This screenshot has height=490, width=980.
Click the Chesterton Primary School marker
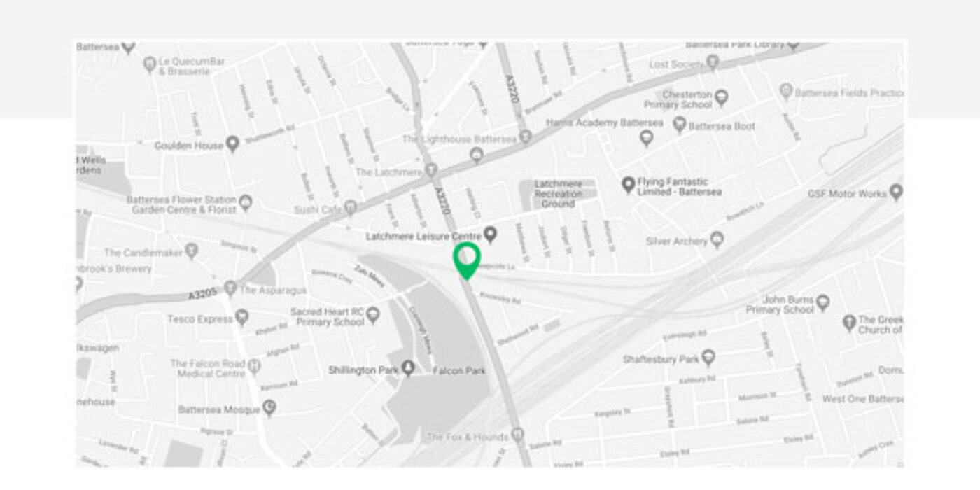pyautogui.click(x=721, y=97)
